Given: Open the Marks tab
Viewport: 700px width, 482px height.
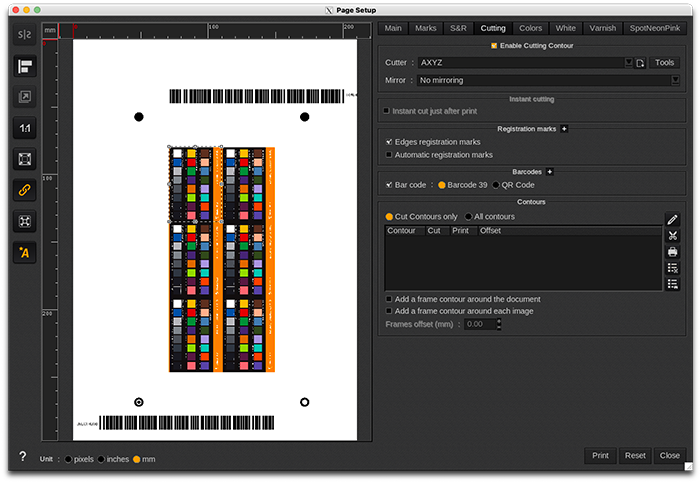Looking at the screenshot, I should [x=425, y=28].
